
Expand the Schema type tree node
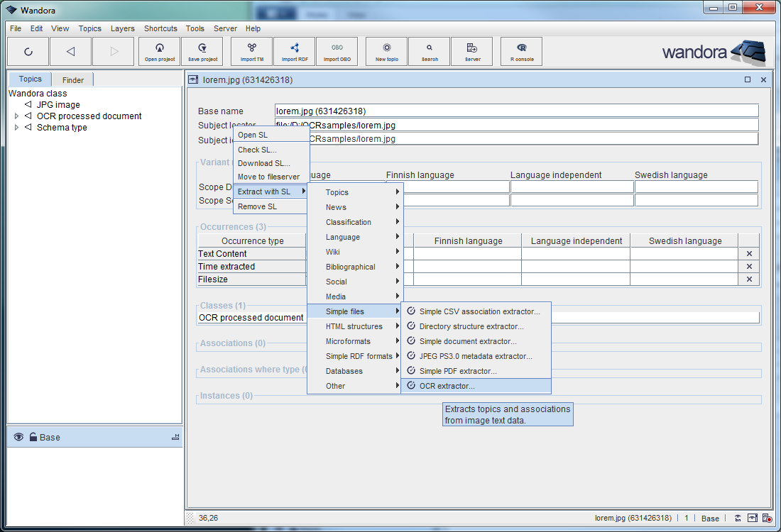coord(17,128)
